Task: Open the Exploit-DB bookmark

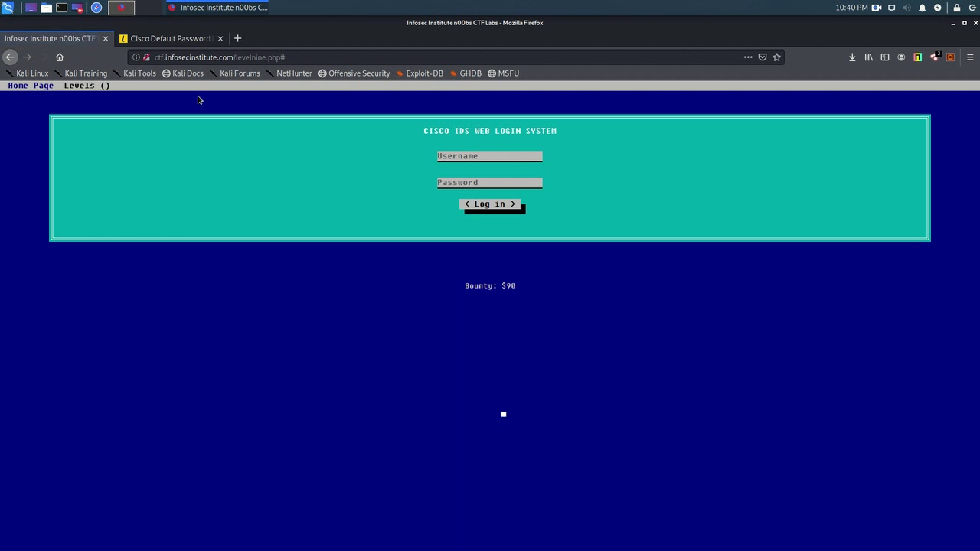Action: click(420, 73)
